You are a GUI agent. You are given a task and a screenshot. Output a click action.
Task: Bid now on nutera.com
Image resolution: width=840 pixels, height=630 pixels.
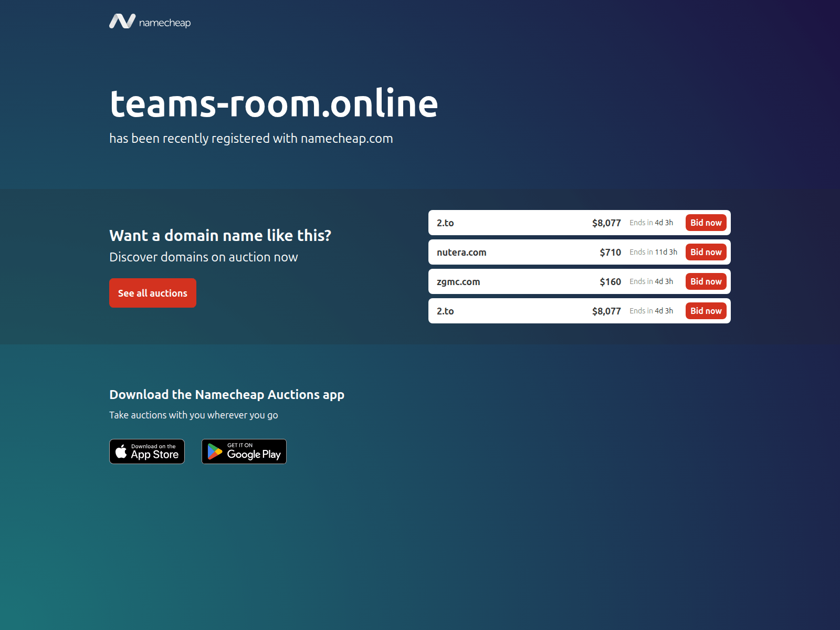coord(706,252)
